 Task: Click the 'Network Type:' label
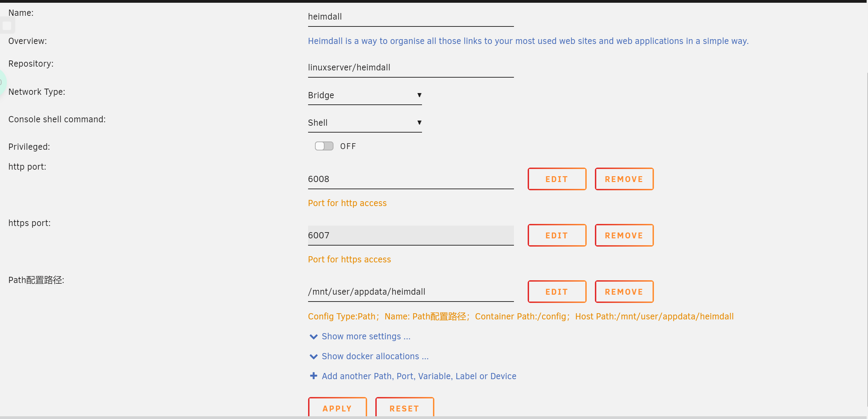point(37,92)
